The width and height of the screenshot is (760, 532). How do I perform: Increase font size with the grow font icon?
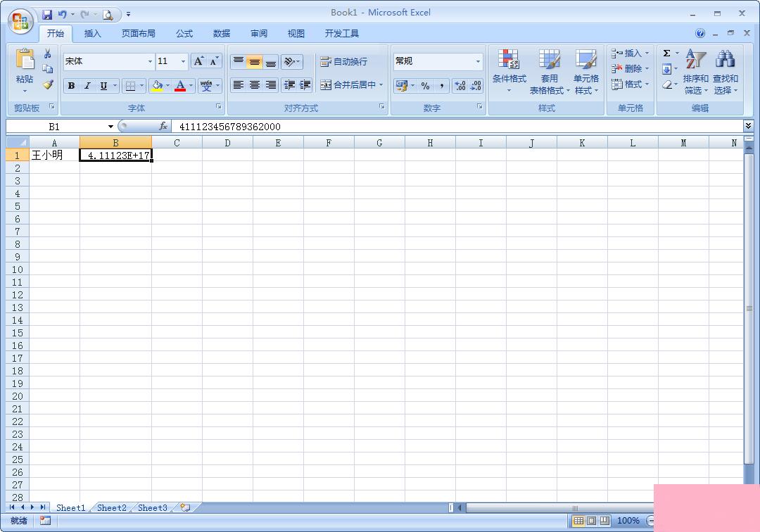198,61
